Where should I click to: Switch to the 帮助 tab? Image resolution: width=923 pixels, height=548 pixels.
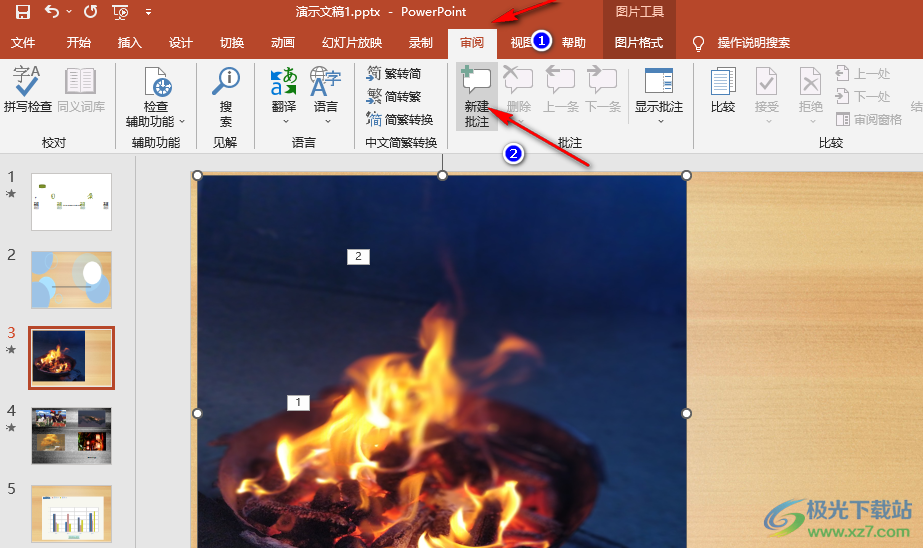[573, 42]
